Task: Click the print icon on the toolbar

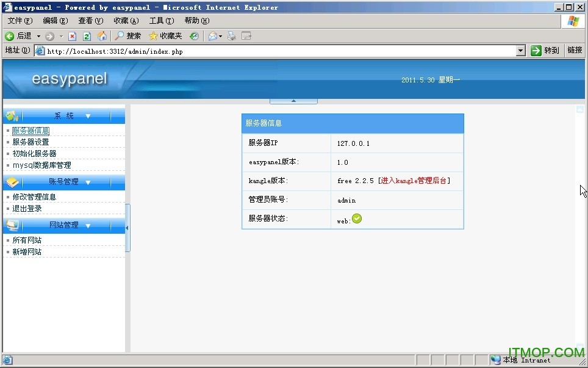Action: tap(231, 35)
